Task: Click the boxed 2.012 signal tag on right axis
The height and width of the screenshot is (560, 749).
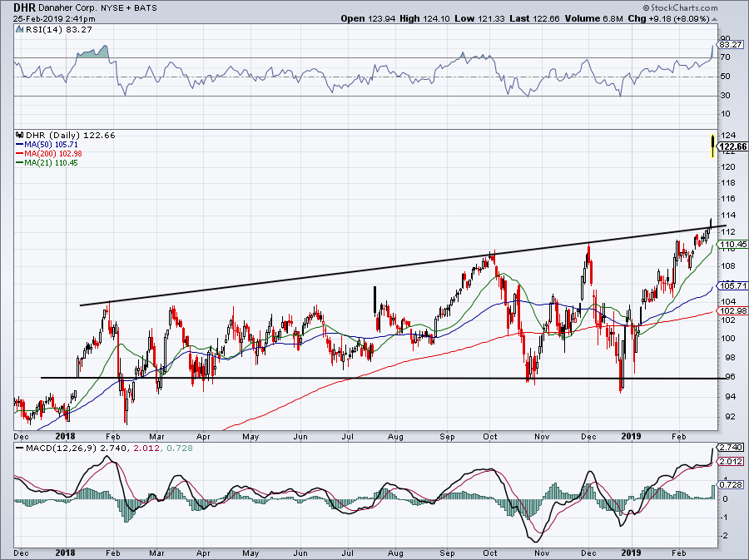Action: click(x=731, y=462)
